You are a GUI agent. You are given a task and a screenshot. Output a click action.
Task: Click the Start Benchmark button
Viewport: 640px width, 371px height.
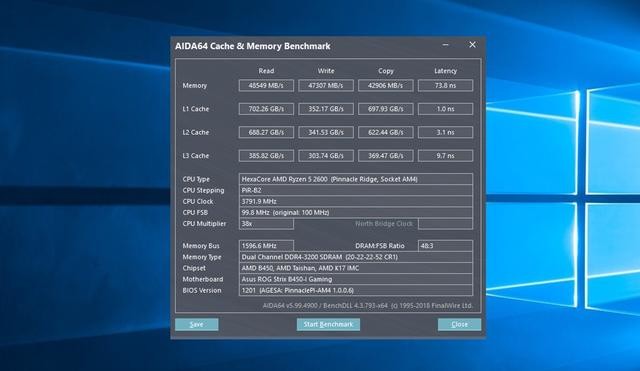tap(328, 324)
